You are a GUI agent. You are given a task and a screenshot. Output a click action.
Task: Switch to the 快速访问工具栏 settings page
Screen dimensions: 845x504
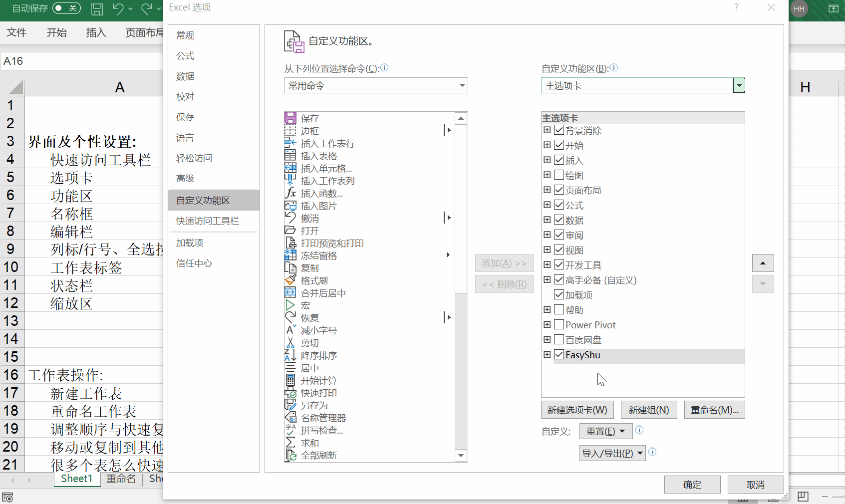pyautogui.click(x=207, y=221)
